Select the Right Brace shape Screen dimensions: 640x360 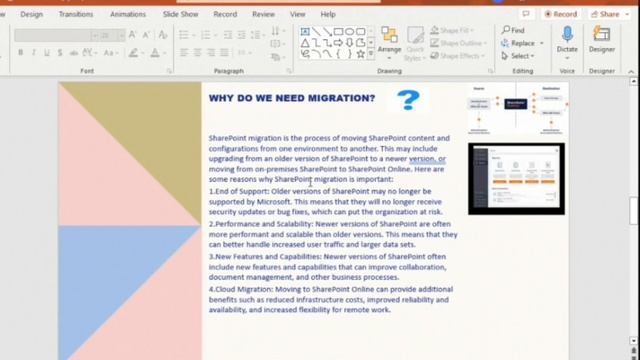[349, 53]
